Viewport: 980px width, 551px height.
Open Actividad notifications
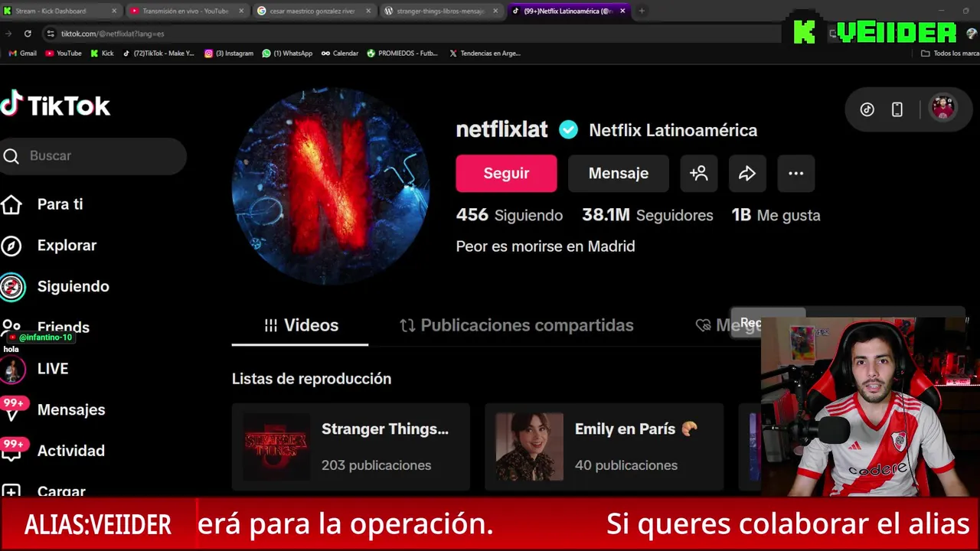[x=70, y=451]
